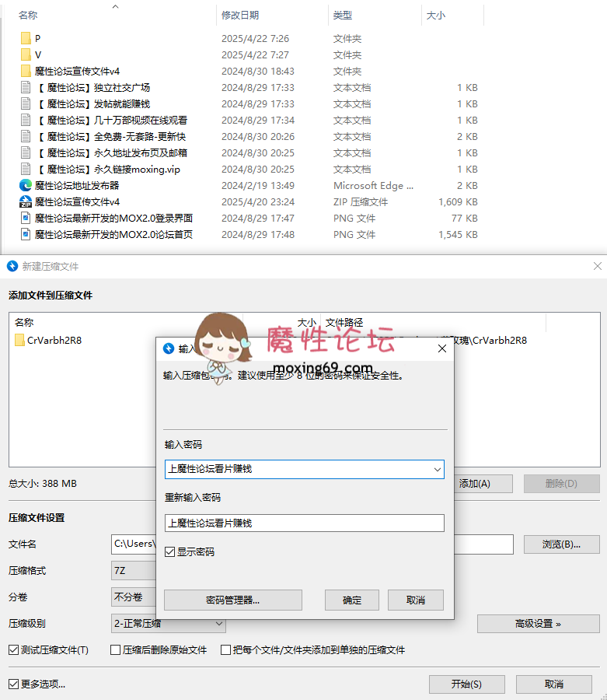607x700 pixels.
Task: Select the P folder icon
Action: point(26,38)
